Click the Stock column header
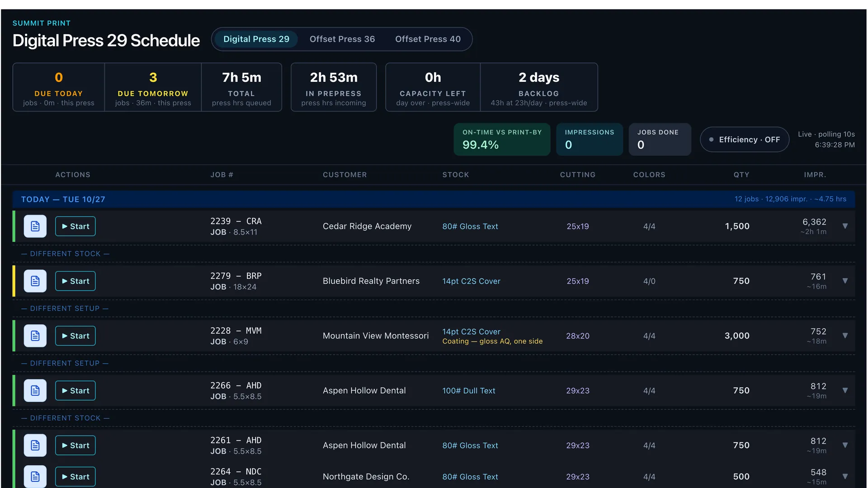The height and width of the screenshot is (488, 868). click(x=456, y=175)
